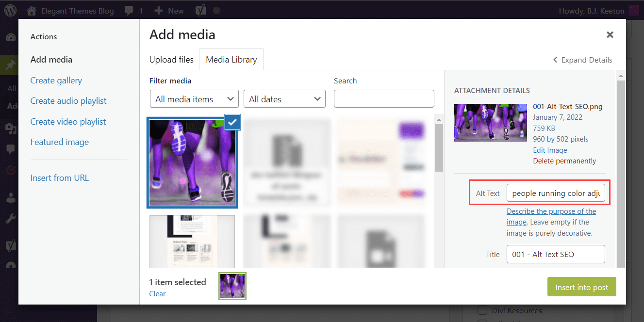Switch to the Upload files tab
The image size is (644, 322).
click(x=171, y=59)
